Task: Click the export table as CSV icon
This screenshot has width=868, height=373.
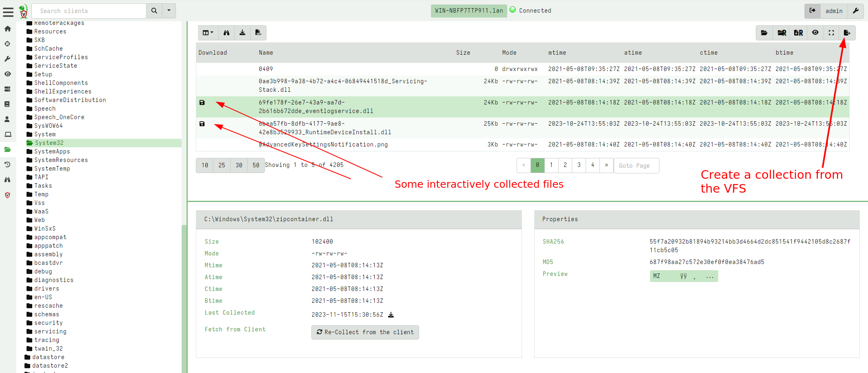Action: click(x=258, y=33)
